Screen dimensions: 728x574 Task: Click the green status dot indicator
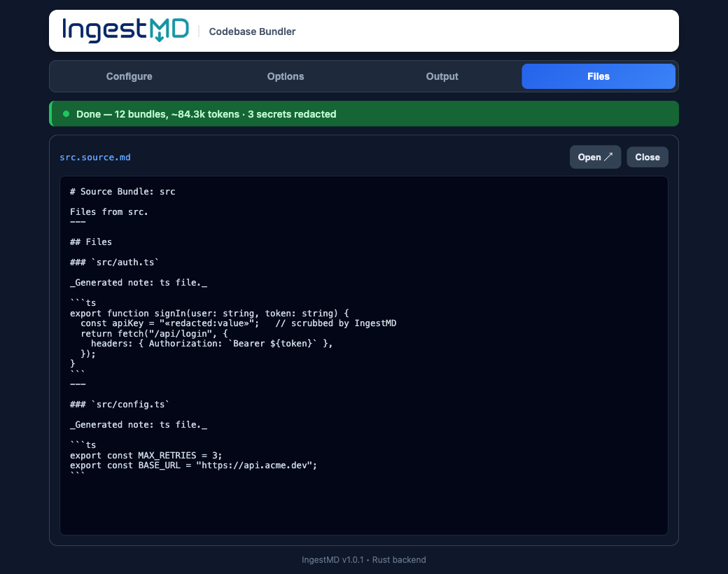[x=66, y=114]
